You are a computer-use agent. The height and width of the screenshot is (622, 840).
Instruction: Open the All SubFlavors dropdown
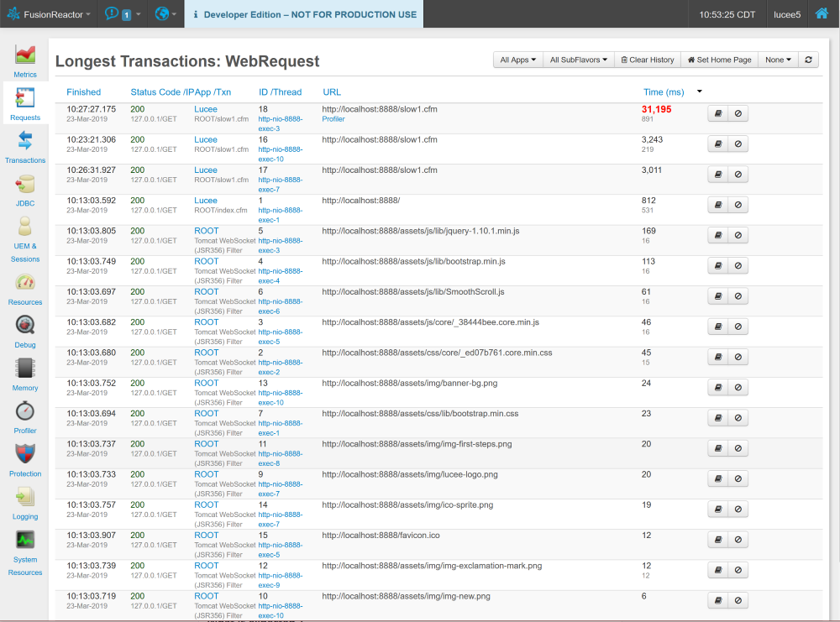click(579, 60)
